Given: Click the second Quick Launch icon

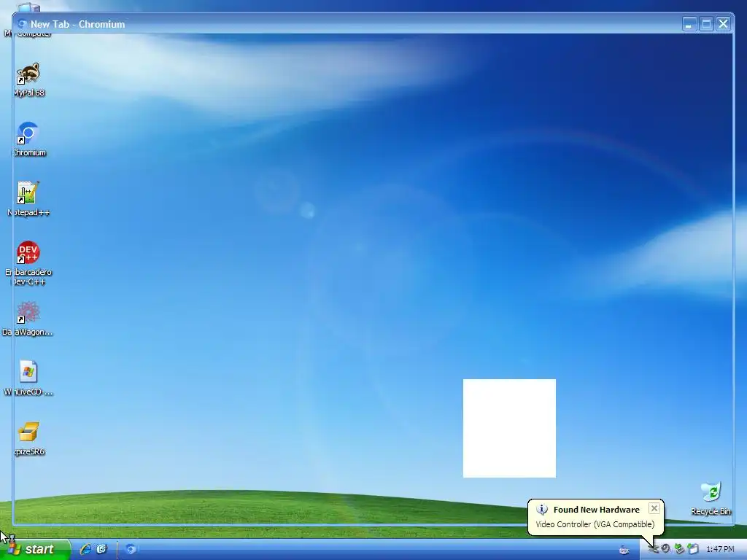Looking at the screenshot, I should click(102, 549).
